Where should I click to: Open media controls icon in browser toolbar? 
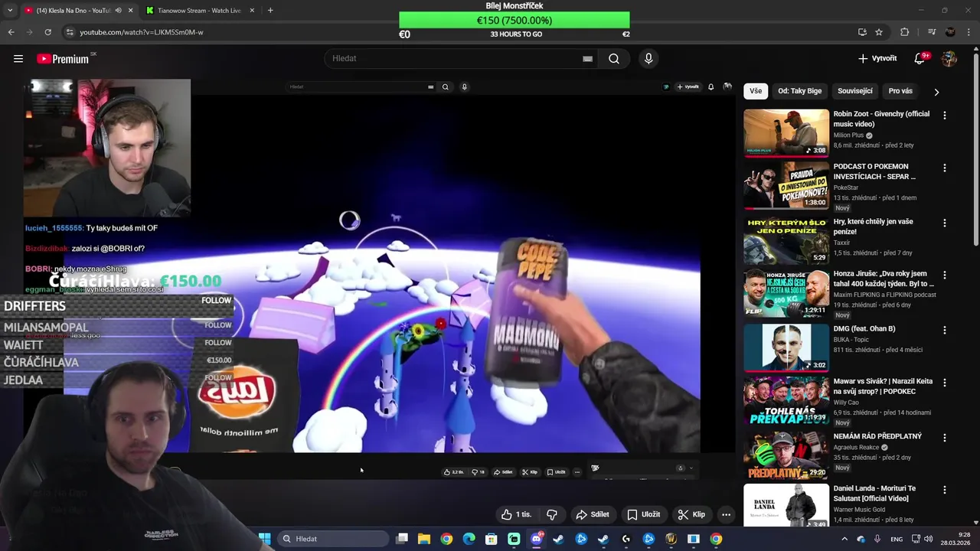pos(932,32)
